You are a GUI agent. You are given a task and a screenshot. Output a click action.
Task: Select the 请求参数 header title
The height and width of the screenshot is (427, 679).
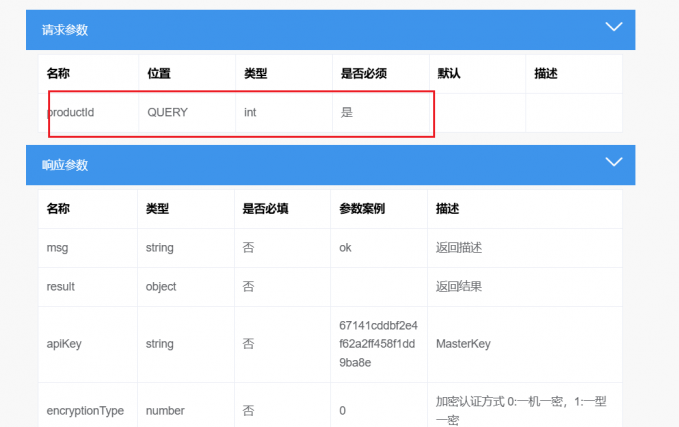(65, 30)
